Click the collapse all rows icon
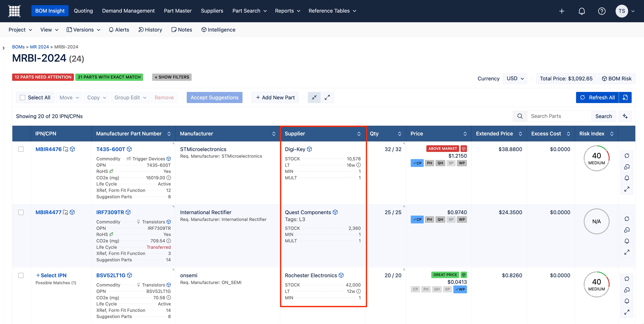 click(x=314, y=97)
